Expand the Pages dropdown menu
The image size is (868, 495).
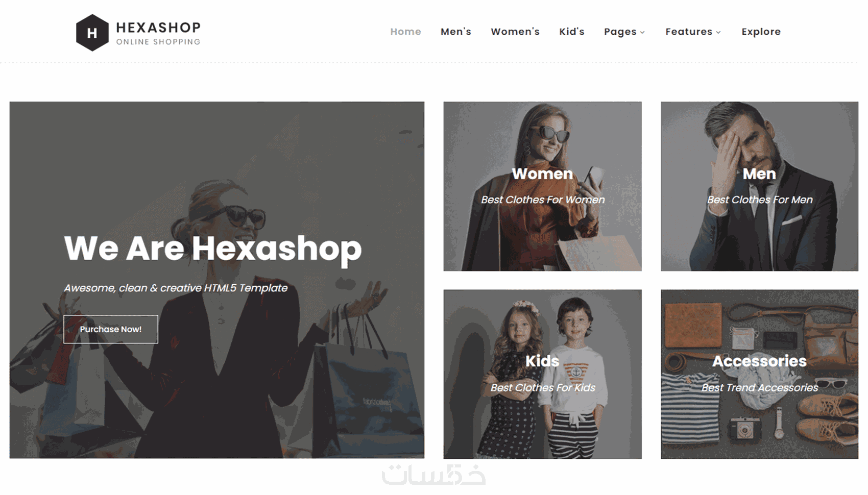coord(624,32)
